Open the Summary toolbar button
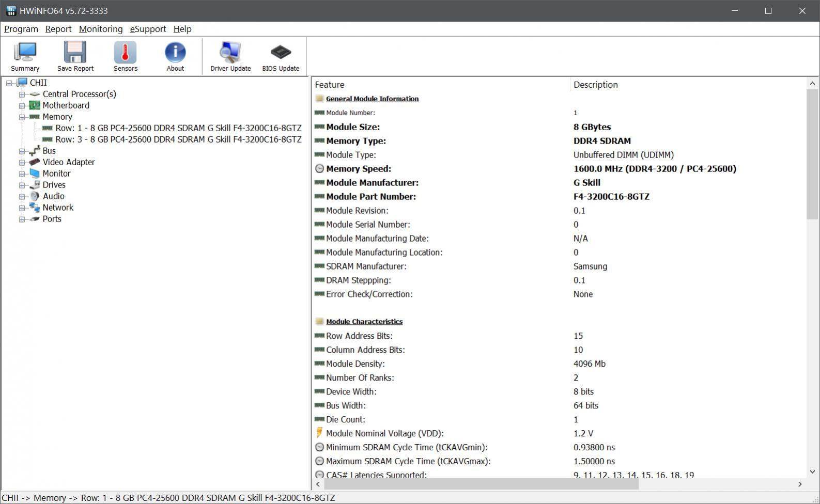This screenshot has width=820, height=504. pyautogui.click(x=25, y=56)
